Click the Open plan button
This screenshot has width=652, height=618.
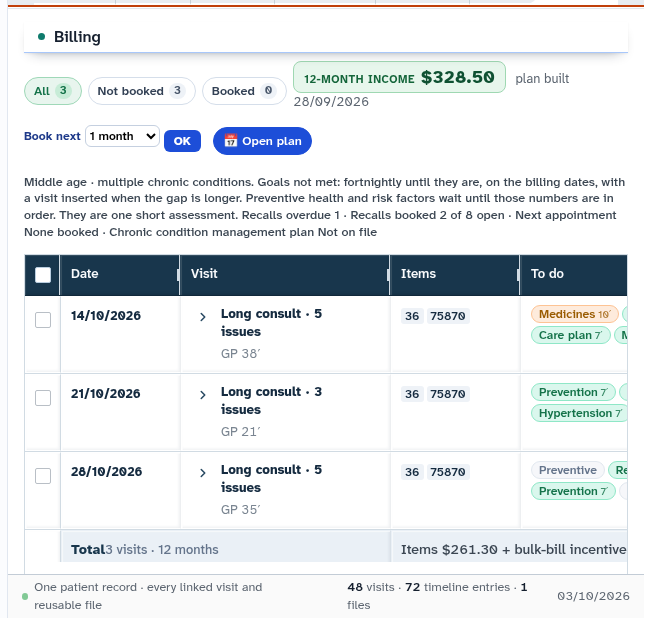point(262,141)
